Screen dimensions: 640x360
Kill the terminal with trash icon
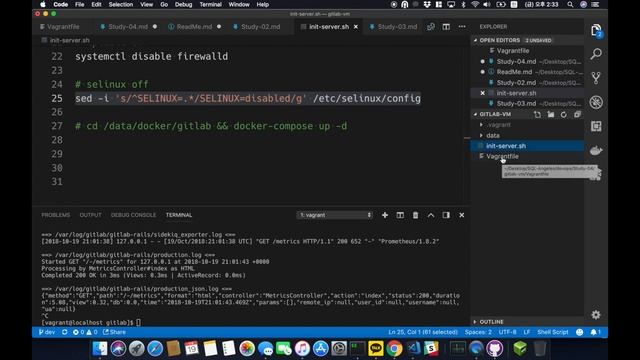tap(416, 215)
